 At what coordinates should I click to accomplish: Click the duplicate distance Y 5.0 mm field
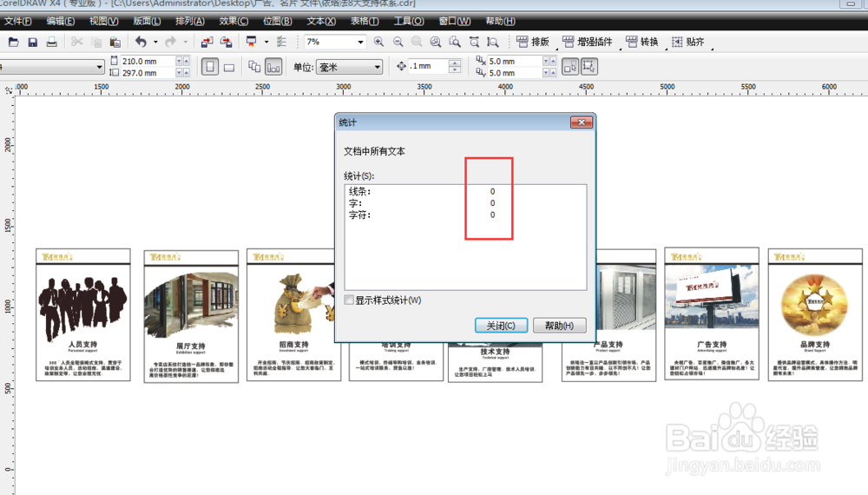point(515,73)
